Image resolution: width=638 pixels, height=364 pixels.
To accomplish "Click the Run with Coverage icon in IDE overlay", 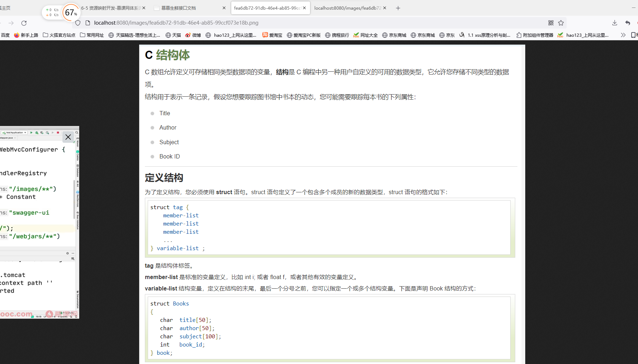I will [x=42, y=132].
